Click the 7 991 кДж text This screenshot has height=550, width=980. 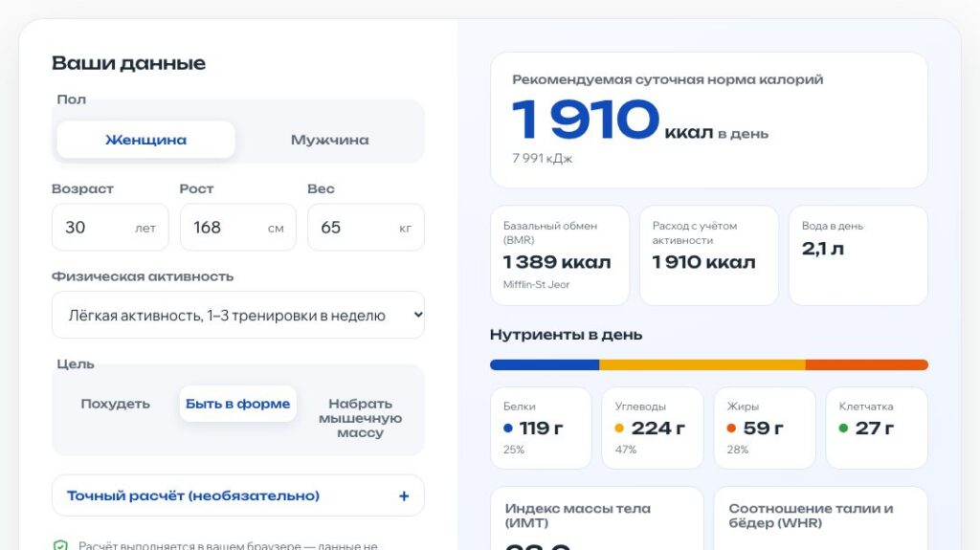[x=542, y=159]
